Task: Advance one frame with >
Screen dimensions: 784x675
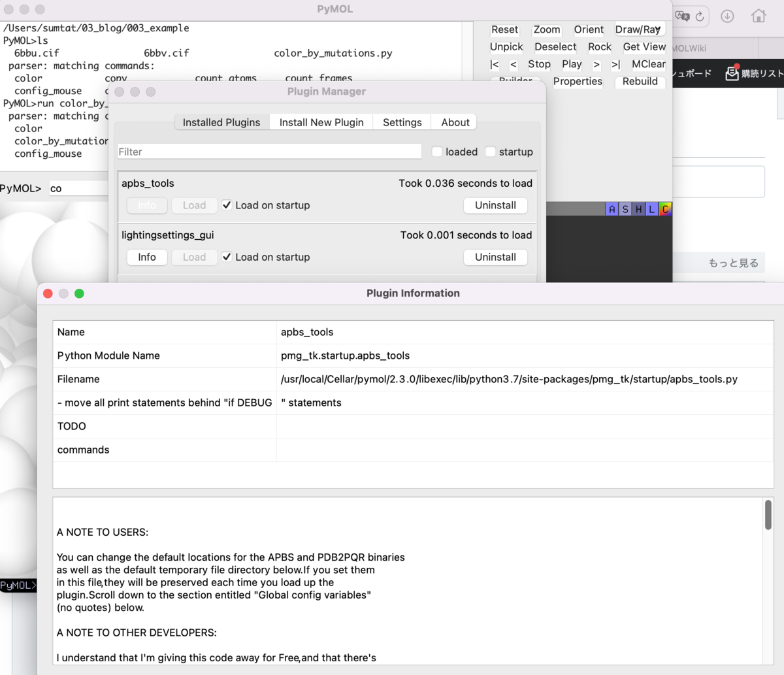Action: [x=596, y=64]
